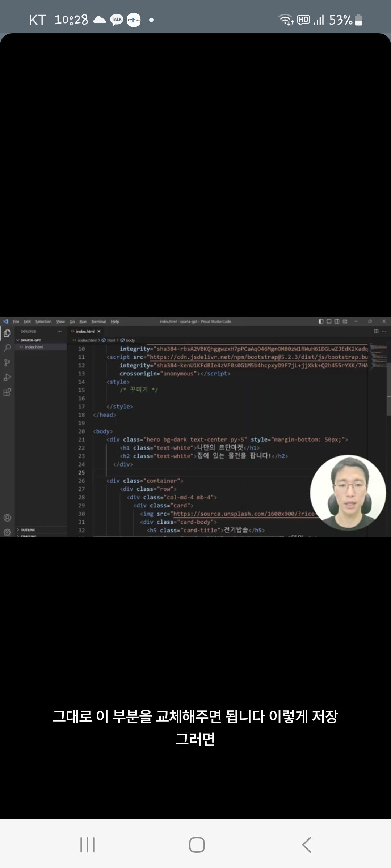Screen dimensions: 391x868
Task: Click line number 25 in gutter
Action: (x=81, y=472)
